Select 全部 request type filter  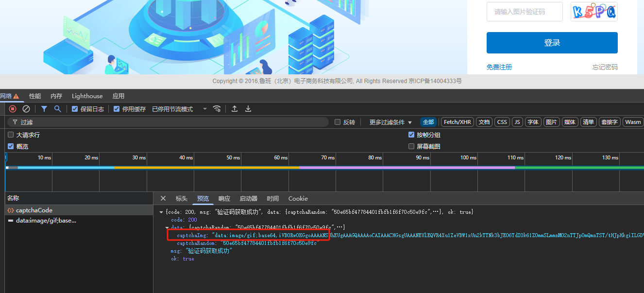[428, 122]
